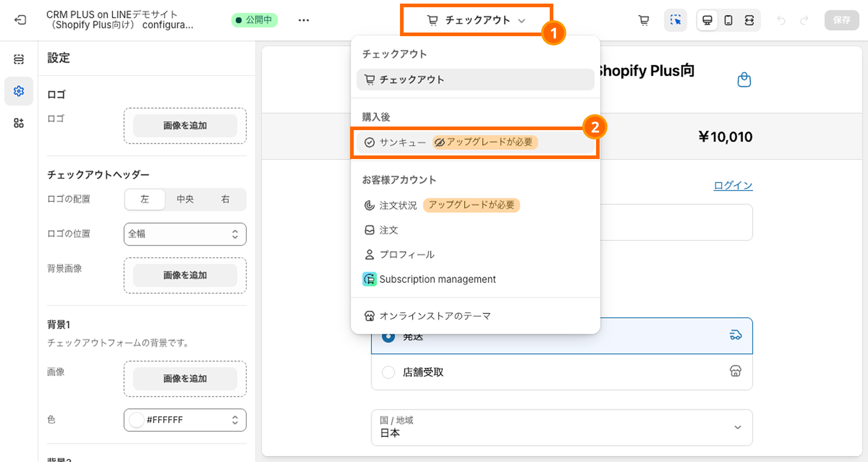
Task: Select the 店舗受取 radio button
Action: tap(388, 372)
